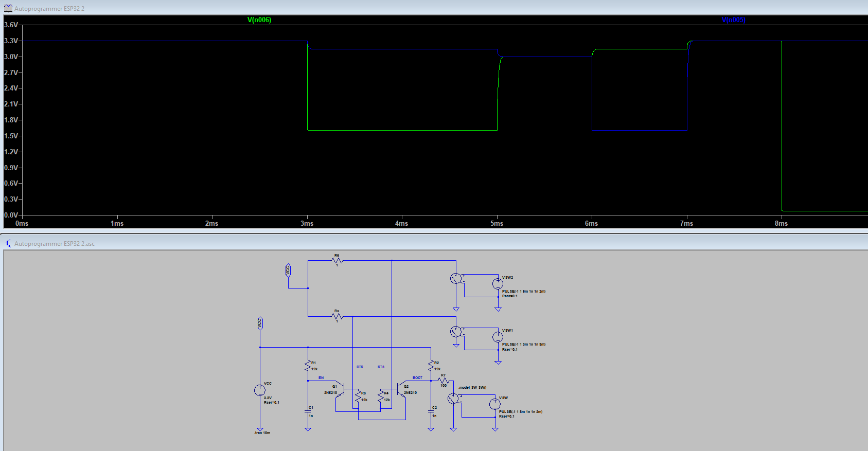Click the 3.3V label on vertical axis
868x451 pixels.
(x=11, y=41)
